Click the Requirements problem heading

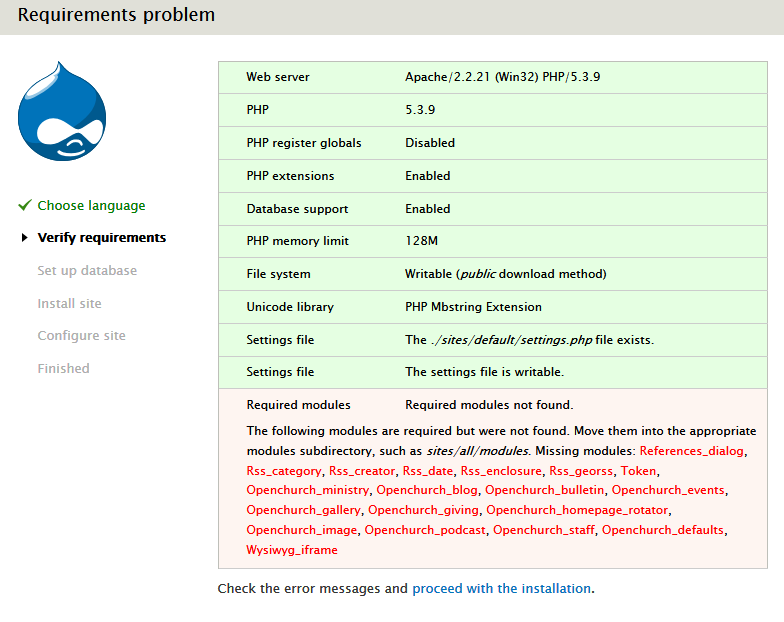tap(116, 15)
